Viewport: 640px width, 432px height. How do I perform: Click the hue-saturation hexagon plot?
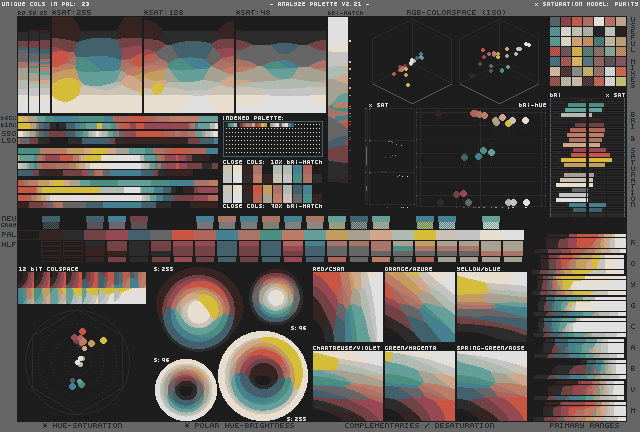(77, 360)
